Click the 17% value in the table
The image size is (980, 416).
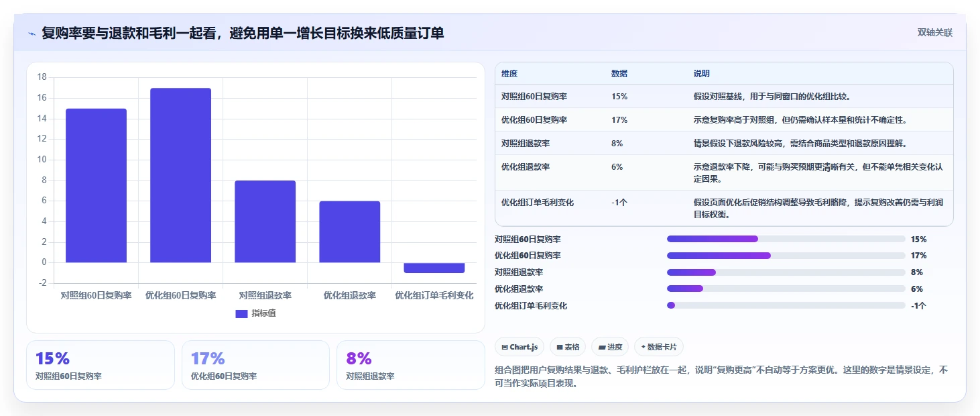click(619, 120)
